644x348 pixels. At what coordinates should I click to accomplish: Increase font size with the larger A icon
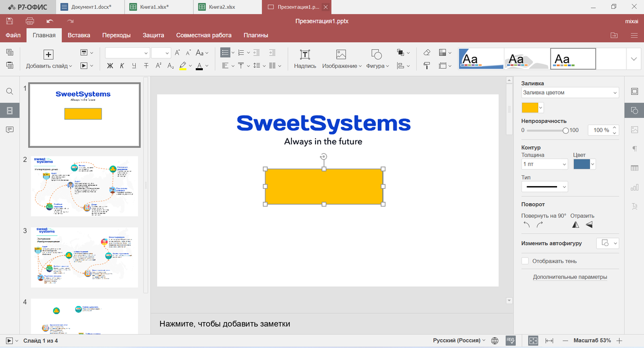[x=178, y=53]
